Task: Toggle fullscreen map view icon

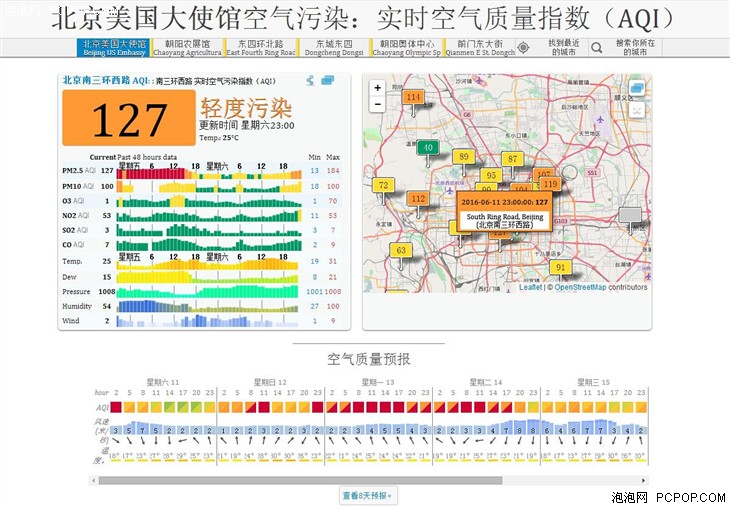Action: [x=636, y=111]
